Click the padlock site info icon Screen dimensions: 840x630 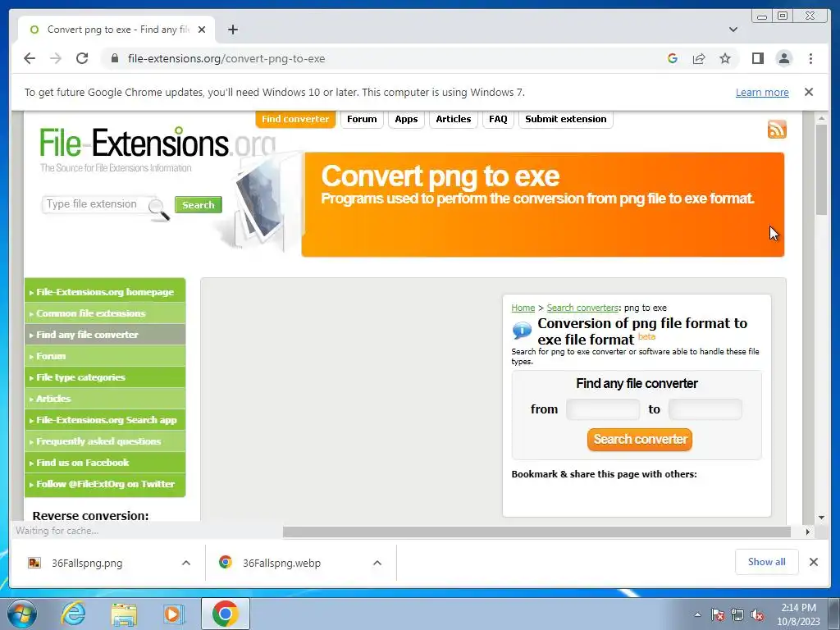tap(114, 58)
